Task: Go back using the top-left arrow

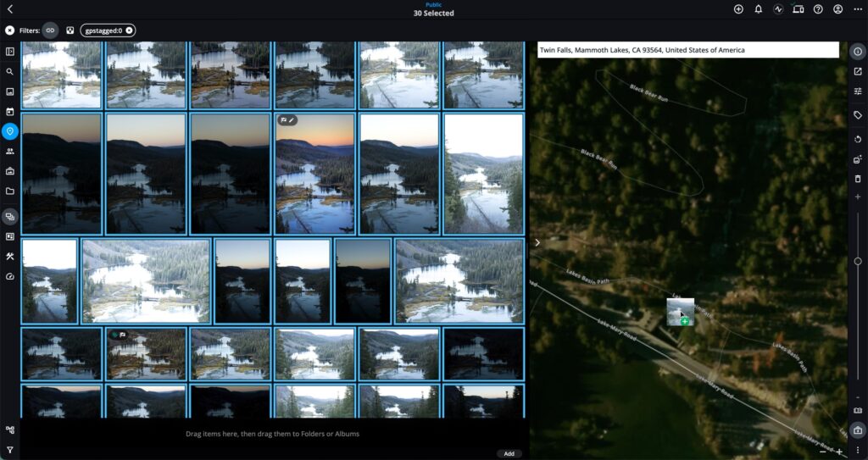Action: (10, 9)
